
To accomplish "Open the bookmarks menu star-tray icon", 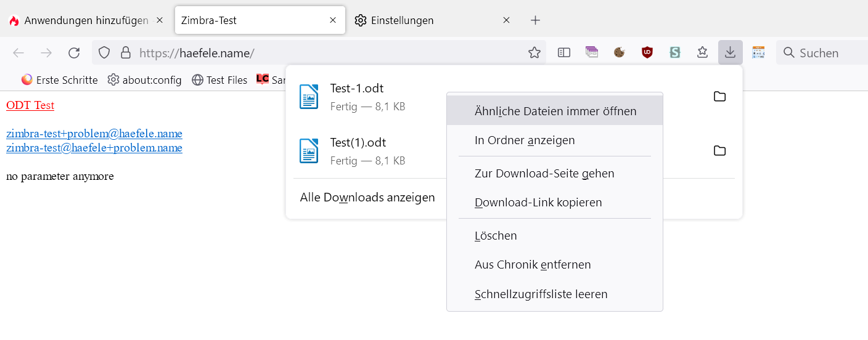I will [702, 53].
